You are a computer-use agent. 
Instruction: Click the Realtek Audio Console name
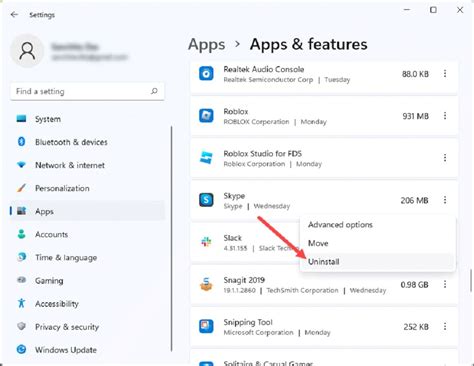pyautogui.click(x=264, y=69)
